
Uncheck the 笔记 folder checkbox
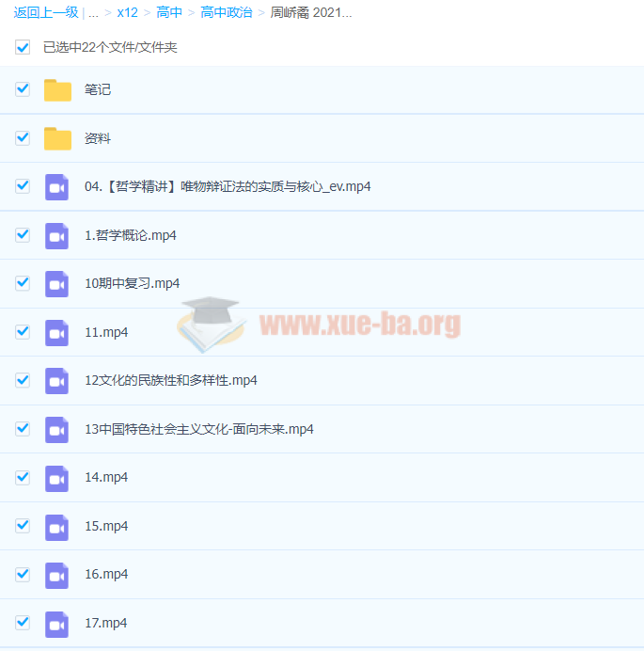tap(23, 89)
